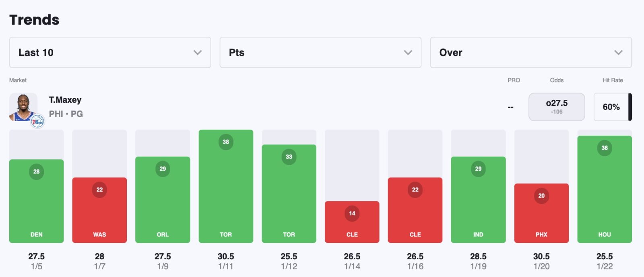Click the Trends section heading

pos(34,20)
